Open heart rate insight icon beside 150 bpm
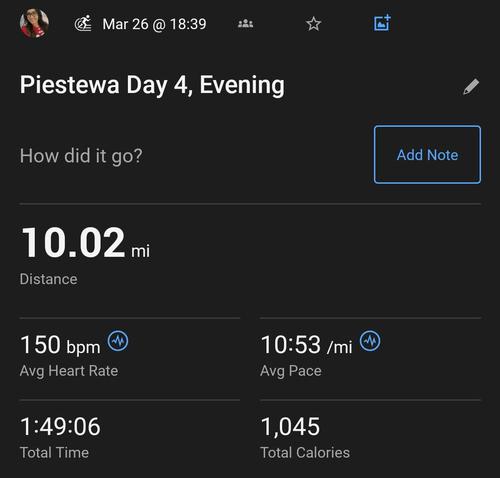The width and height of the screenshot is (500, 478). point(118,341)
